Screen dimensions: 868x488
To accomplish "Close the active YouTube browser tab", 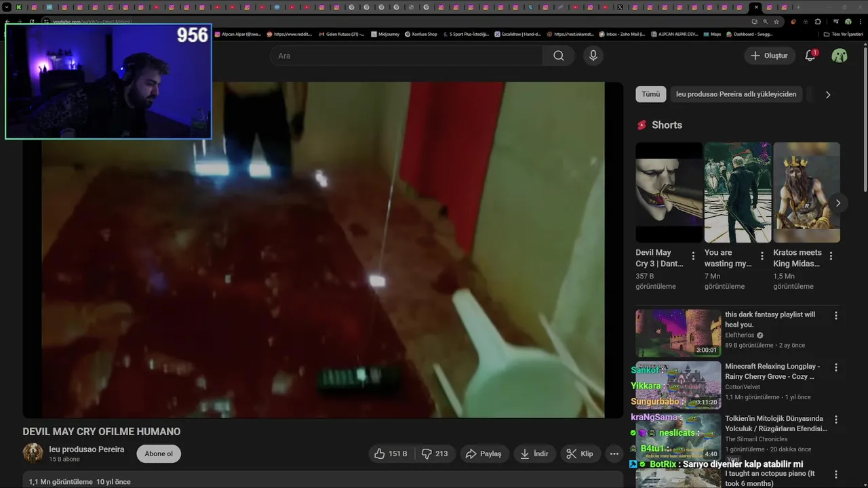I will (756, 7).
